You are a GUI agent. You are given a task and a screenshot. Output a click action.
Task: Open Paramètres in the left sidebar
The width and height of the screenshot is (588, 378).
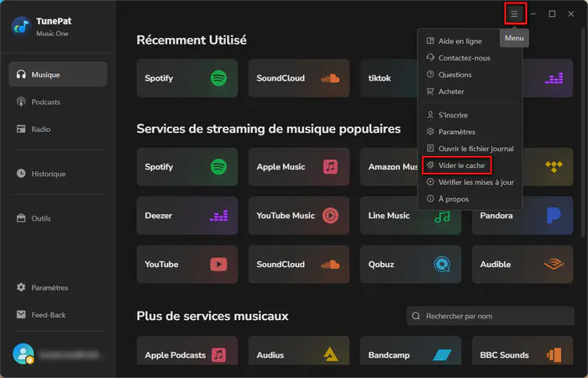point(58,287)
